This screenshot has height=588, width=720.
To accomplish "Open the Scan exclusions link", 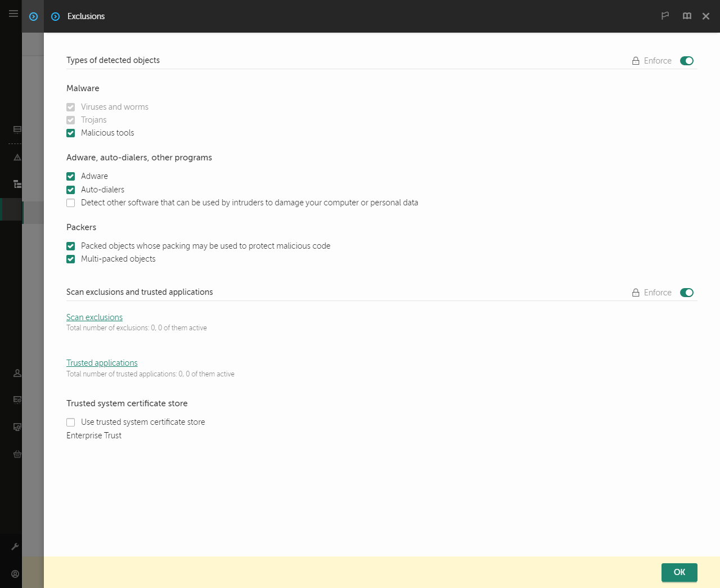I will click(x=94, y=317).
